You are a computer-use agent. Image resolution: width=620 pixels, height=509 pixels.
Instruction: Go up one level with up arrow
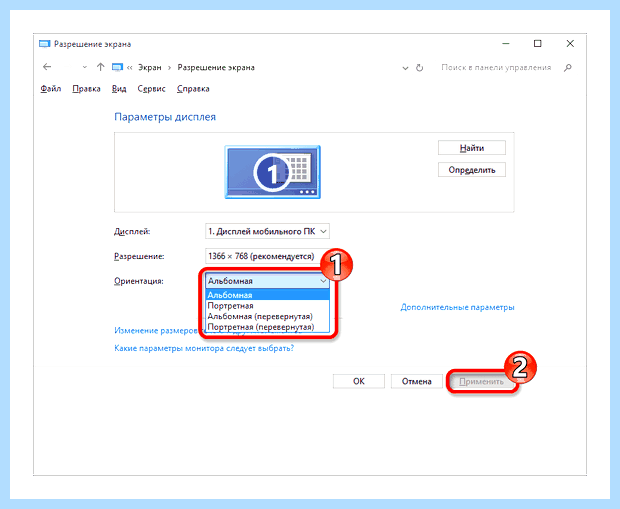[100, 67]
